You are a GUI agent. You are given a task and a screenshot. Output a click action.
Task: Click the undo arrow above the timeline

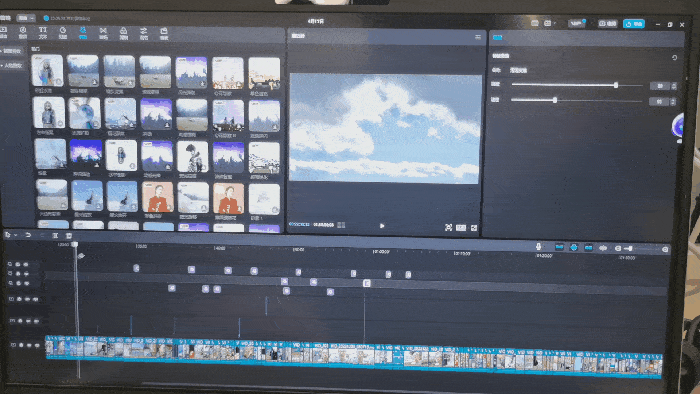28,235
